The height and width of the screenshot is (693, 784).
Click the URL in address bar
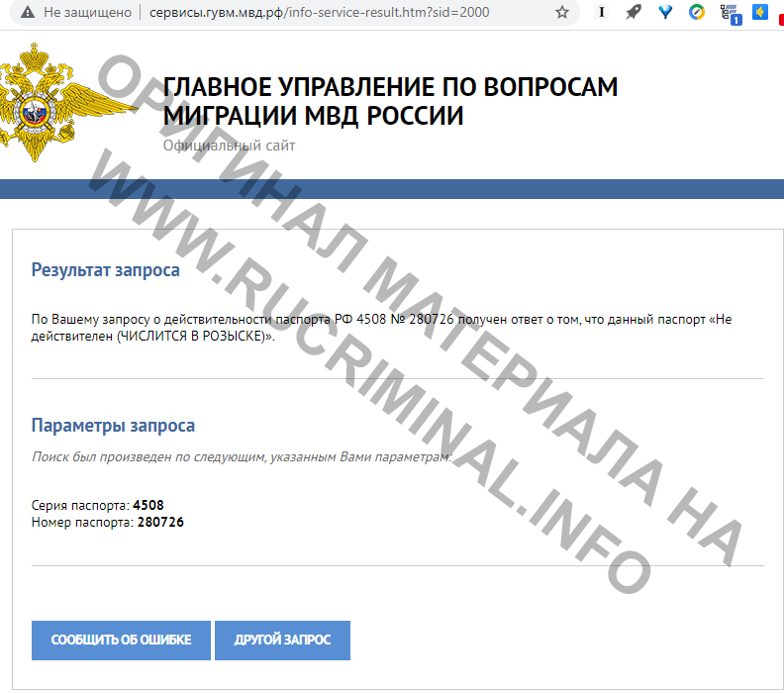tap(319, 13)
